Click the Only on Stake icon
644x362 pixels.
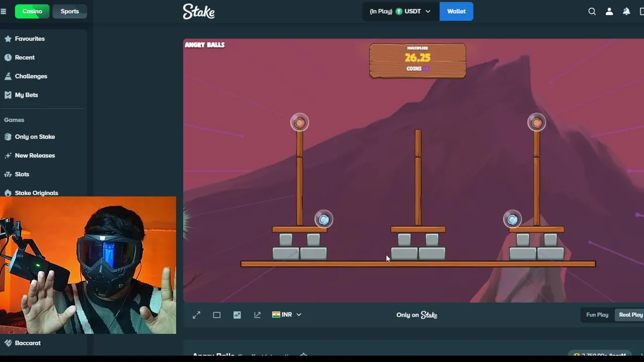[x=8, y=137]
